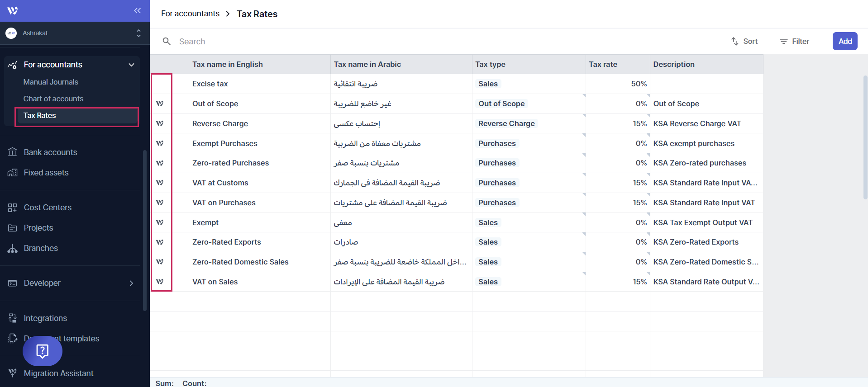Click the Cost Centers grid icon
Image resolution: width=868 pixels, height=387 pixels.
click(13, 208)
